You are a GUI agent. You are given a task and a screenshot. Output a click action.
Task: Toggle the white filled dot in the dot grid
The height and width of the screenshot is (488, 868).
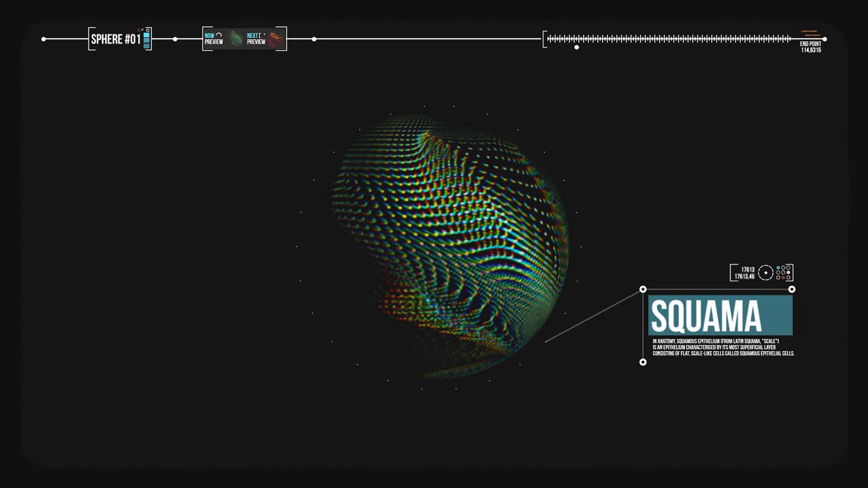point(788,273)
